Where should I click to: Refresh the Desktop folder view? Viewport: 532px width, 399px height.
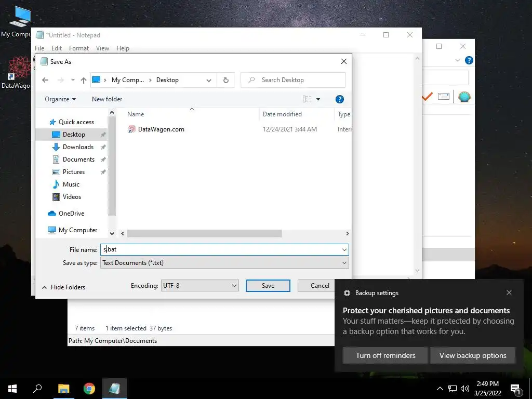point(225,80)
